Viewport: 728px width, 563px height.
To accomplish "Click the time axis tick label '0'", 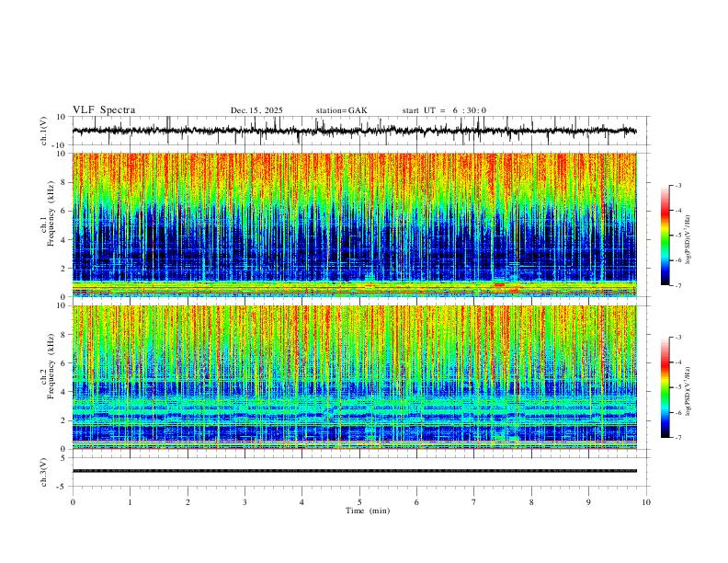I will [x=73, y=502].
